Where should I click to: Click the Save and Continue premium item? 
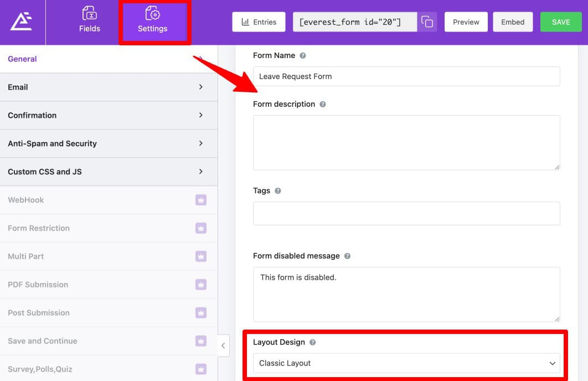109,341
